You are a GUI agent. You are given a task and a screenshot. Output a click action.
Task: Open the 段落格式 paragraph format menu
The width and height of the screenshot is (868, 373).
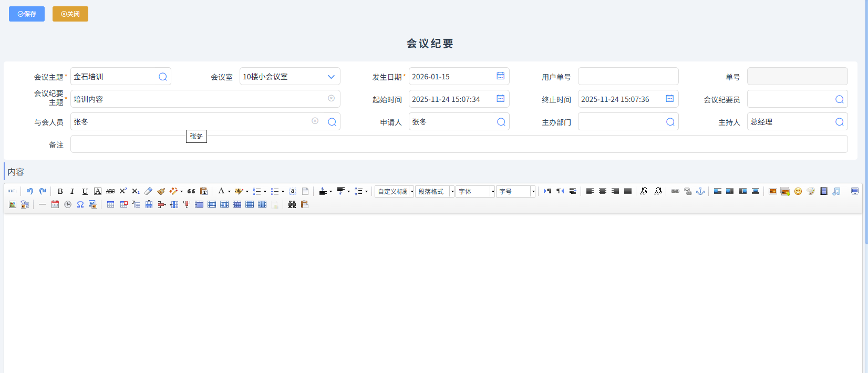click(452, 192)
